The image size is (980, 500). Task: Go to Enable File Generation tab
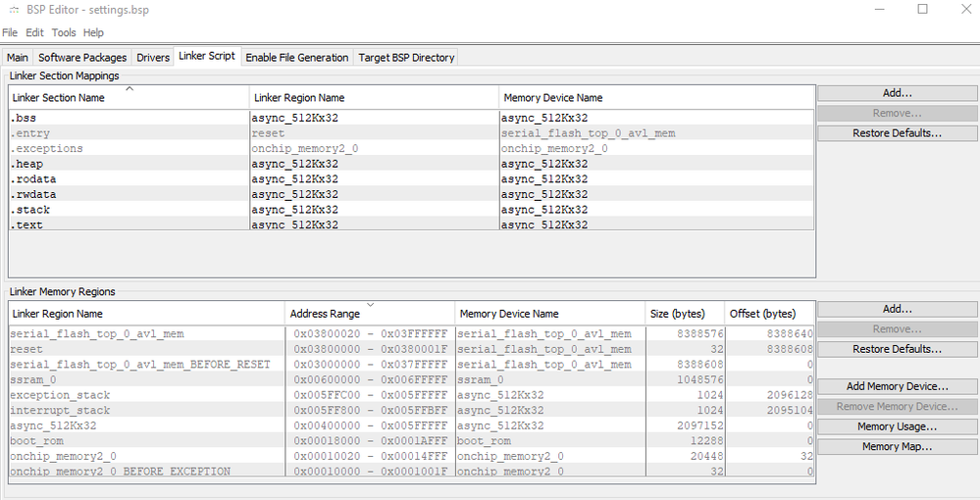296,58
